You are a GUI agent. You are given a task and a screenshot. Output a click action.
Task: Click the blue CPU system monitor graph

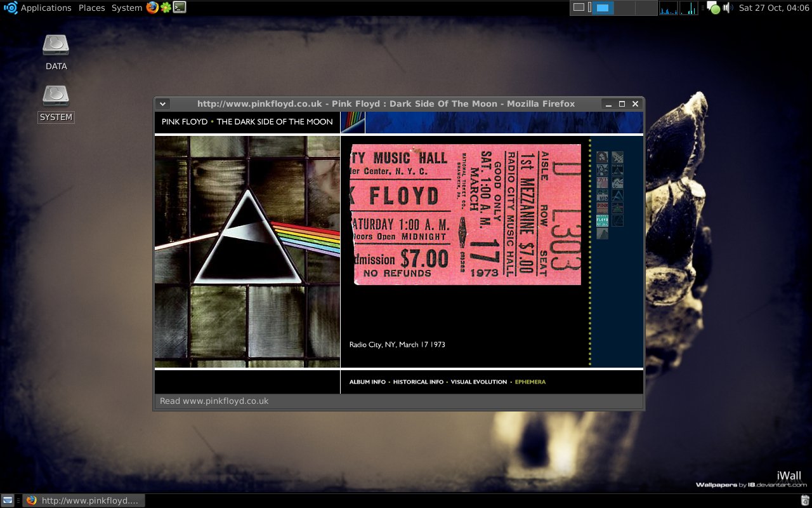tap(669, 8)
